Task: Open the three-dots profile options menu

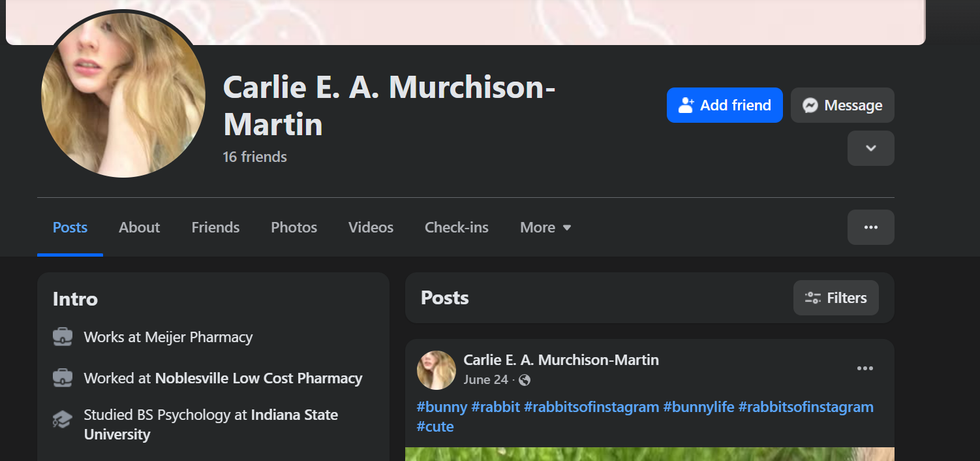Action: point(870,227)
